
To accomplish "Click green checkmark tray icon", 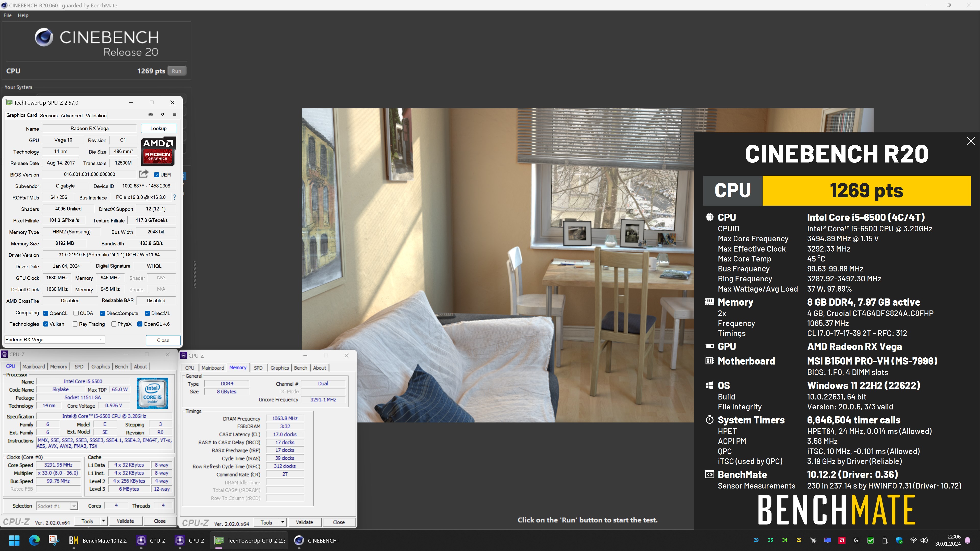I will (x=871, y=540).
